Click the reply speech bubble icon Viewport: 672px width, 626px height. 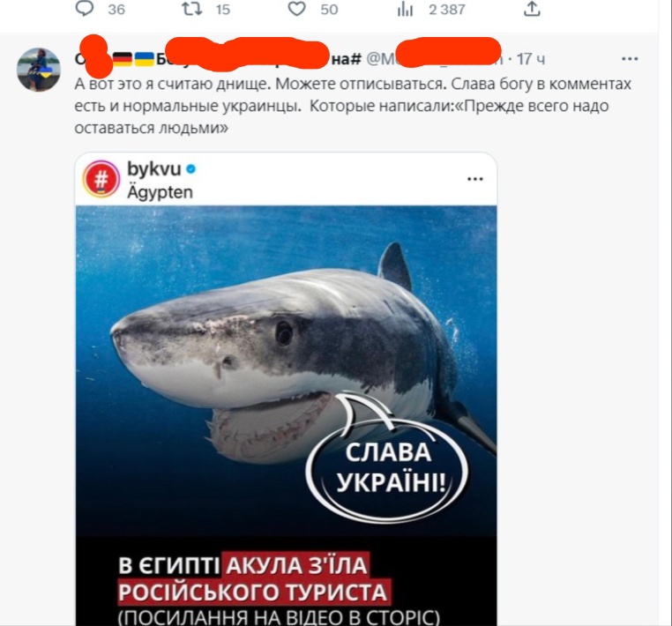pos(85,9)
